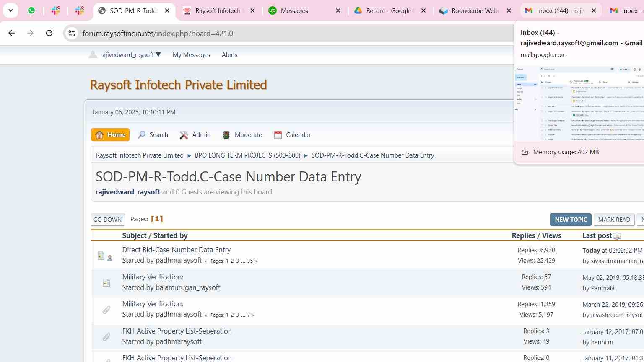644x362 pixels.
Task: Open BPO LONG TERM PROJECTS breadcrumb
Action: pos(247,155)
